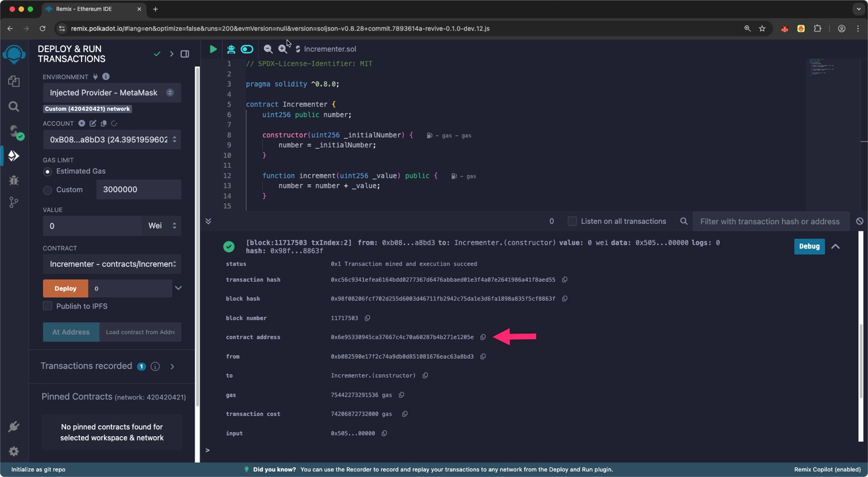Screen dimensions: 868x477
Task: Collapse the terminal panel double chevron
Action: (208, 221)
